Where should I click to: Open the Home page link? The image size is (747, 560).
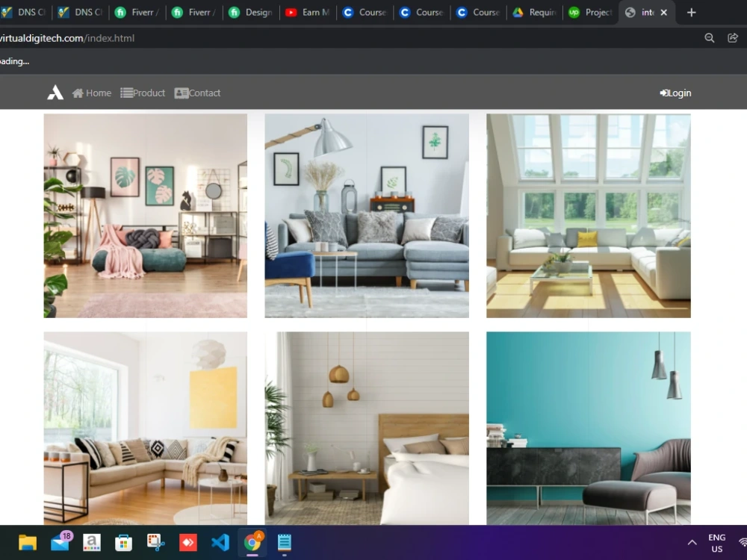click(x=91, y=93)
